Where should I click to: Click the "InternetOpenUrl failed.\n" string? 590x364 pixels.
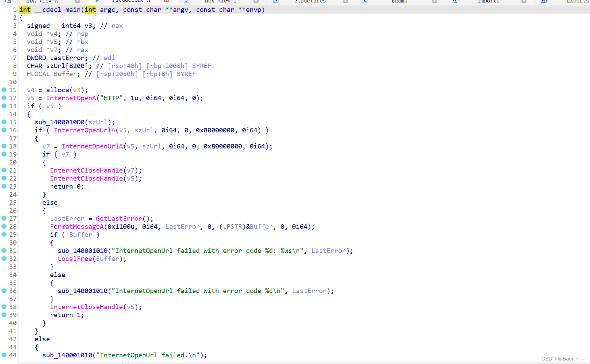[148, 355]
